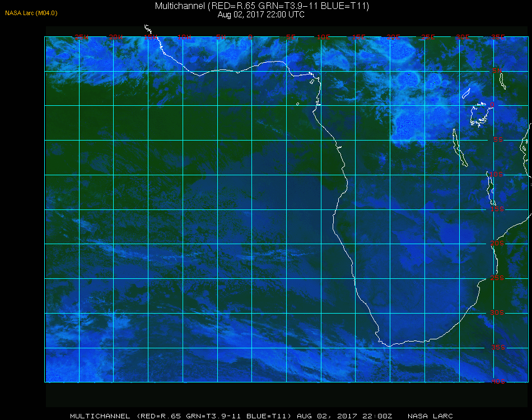Click the '10W' longitude label

(x=184, y=37)
